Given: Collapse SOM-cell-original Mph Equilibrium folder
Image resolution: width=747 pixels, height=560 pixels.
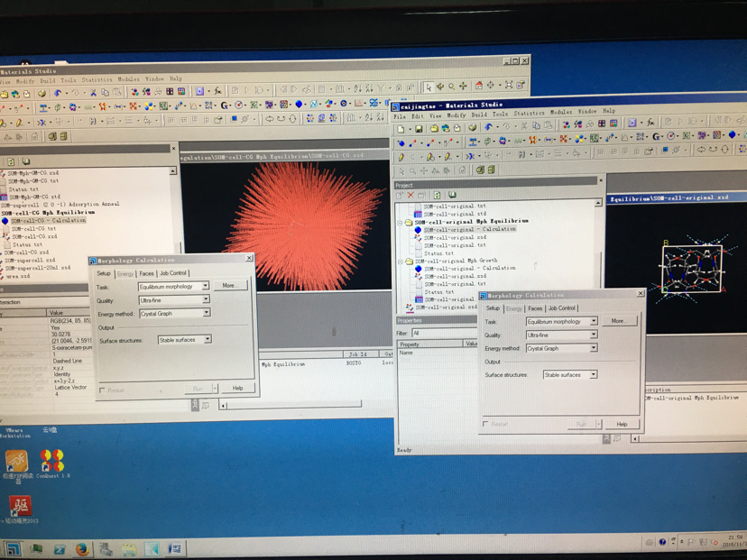Looking at the screenshot, I should pyautogui.click(x=401, y=223).
